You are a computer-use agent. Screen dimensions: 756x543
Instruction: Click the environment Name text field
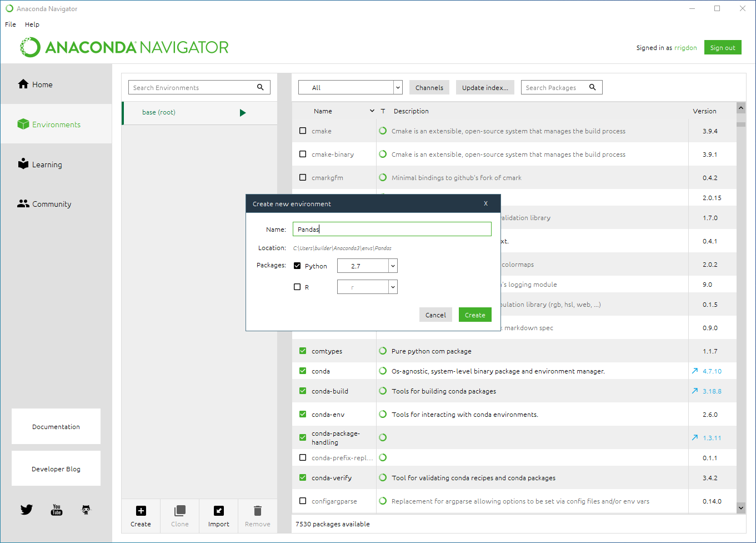392,229
